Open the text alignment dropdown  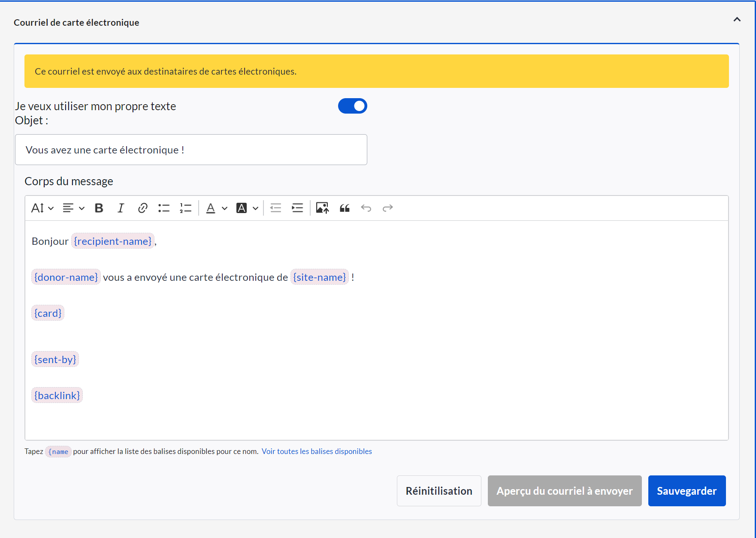pos(73,208)
